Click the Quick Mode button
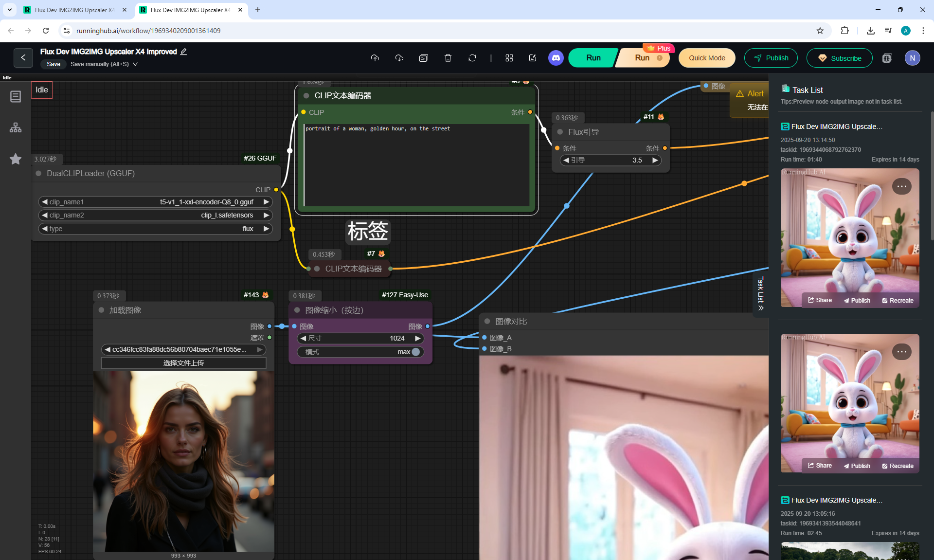Viewport: 934px width, 560px height. [706, 58]
